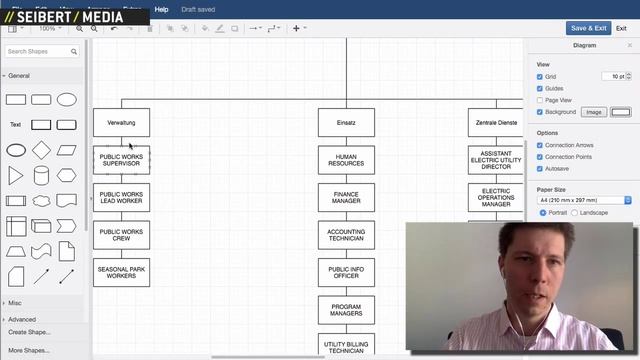Disable the Autosave checkbox
640x360 pixels.
(540, 169)
